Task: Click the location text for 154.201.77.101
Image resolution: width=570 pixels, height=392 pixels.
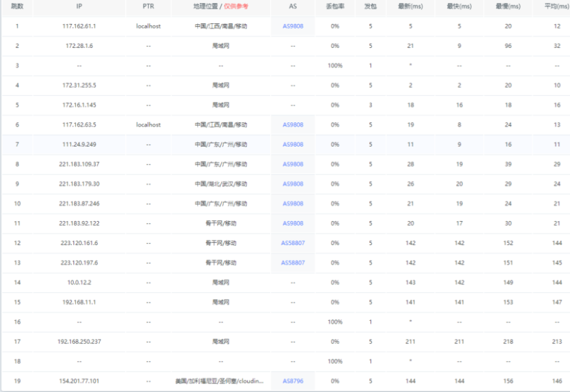Action: click(219, 381)
